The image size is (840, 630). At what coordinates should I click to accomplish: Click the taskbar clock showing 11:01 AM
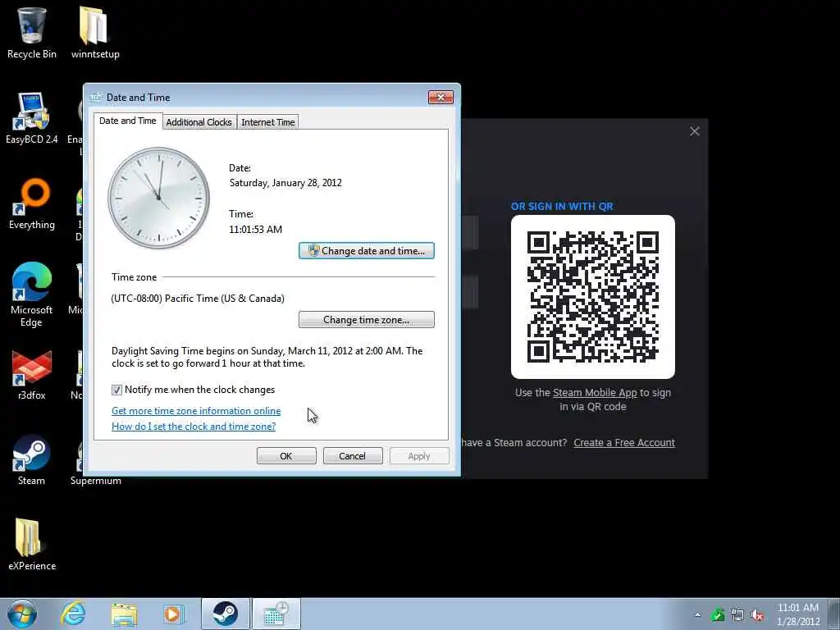(798, 614)
